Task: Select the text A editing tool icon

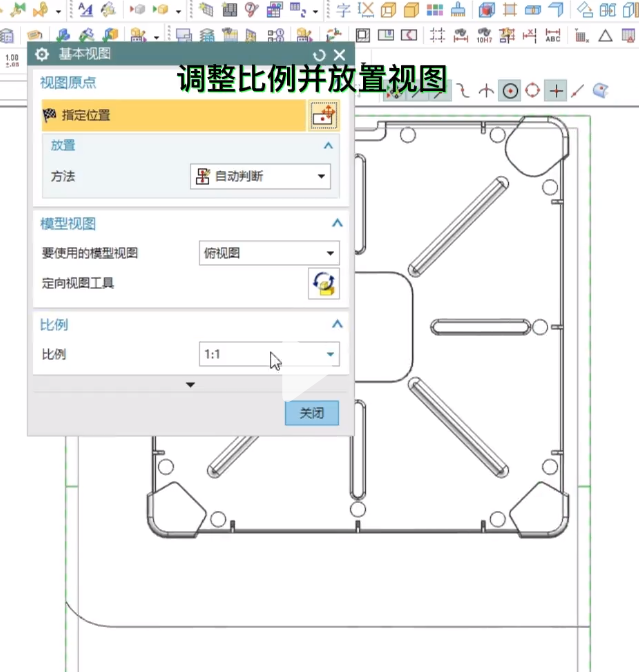Action: tap(86, 9)
